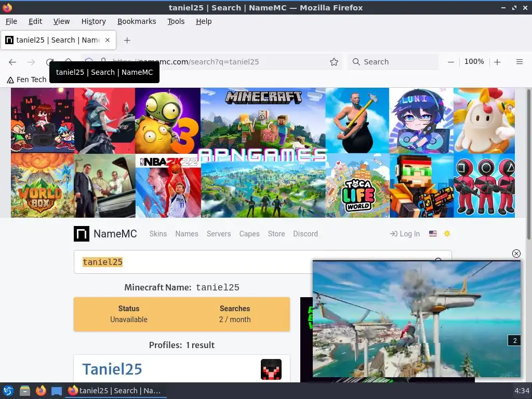Open the Fen Tech bookmark
Screen dimensions: 532x399
point(26,79)
